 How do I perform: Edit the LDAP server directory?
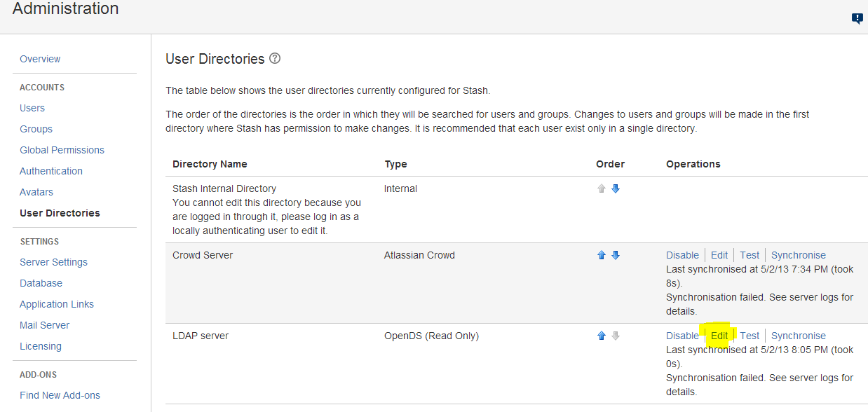point(719,336)
